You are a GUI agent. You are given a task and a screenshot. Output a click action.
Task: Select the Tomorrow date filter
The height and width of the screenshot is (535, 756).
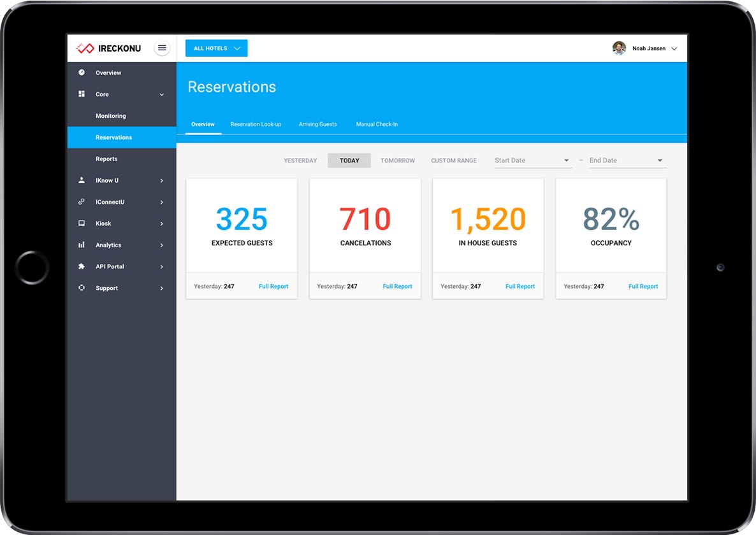click(398, 160)
